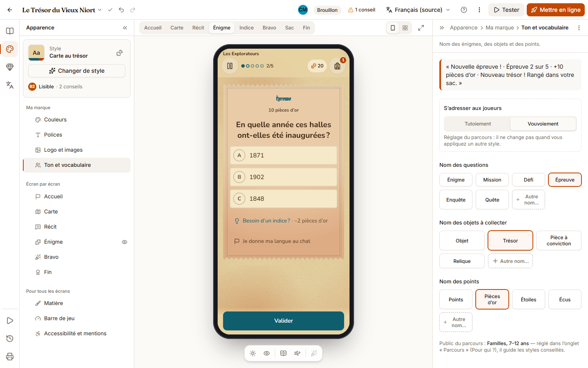Open the help question mark icon
This screenshot has width=588, height=368.
pos(464,10)
